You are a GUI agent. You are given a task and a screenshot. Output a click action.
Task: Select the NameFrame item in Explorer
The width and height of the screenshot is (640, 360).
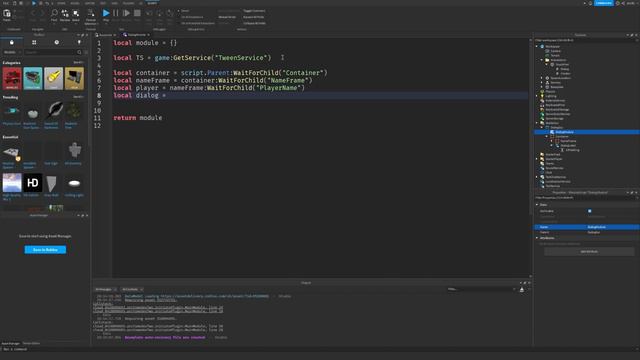(568, 141)
